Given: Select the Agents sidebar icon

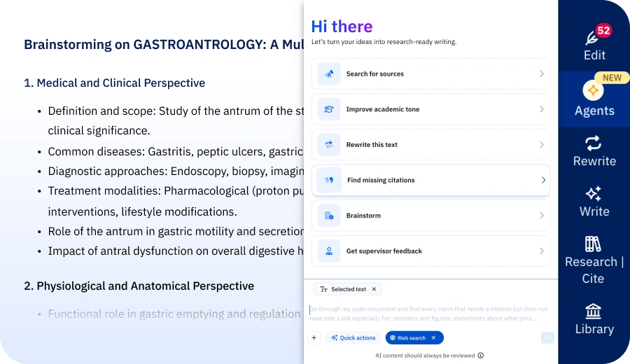Looking at the screenshot, I should [x=593, y=90].
